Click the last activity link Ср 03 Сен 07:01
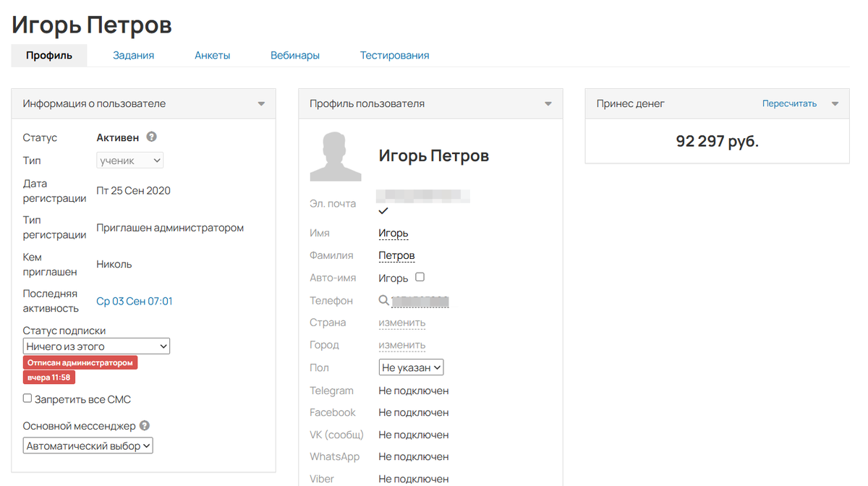 pos(135,301)
